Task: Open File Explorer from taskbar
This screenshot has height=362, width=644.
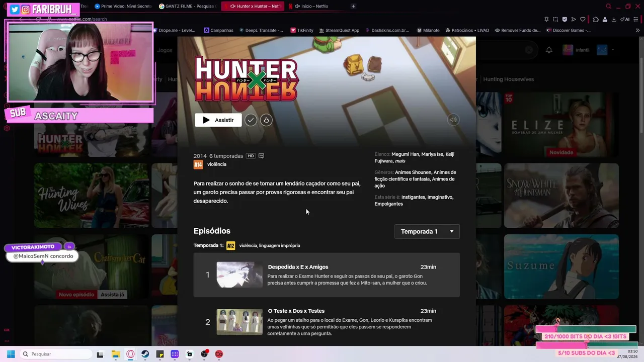Action: [x=115, y=354]
